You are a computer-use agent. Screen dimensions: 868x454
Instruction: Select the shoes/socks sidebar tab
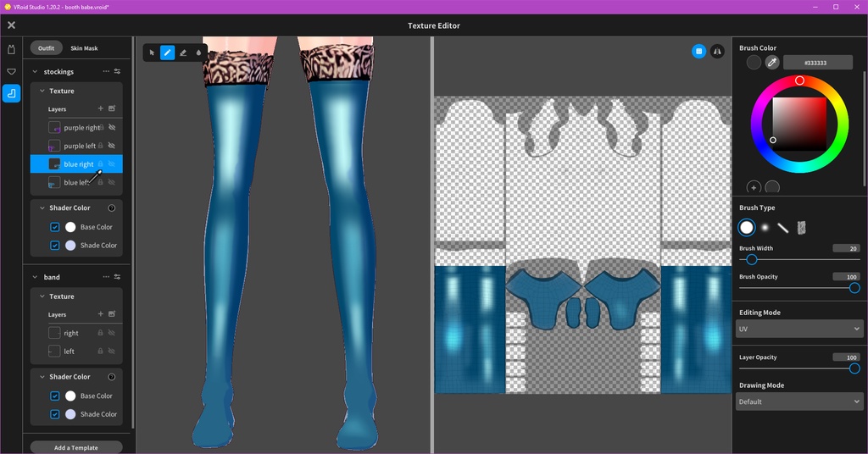[x=11, y=93]
